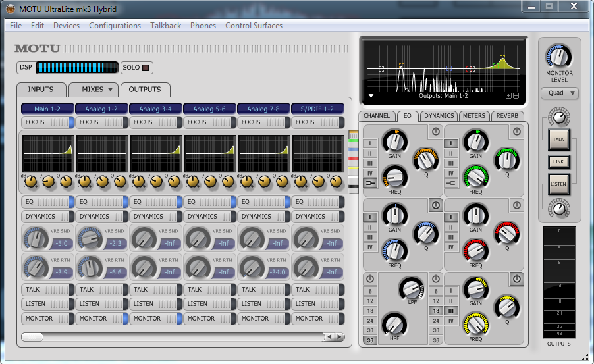Click the SOLO button
The width and height of the screenshot is (594, 364).
(x=137, y=68)
